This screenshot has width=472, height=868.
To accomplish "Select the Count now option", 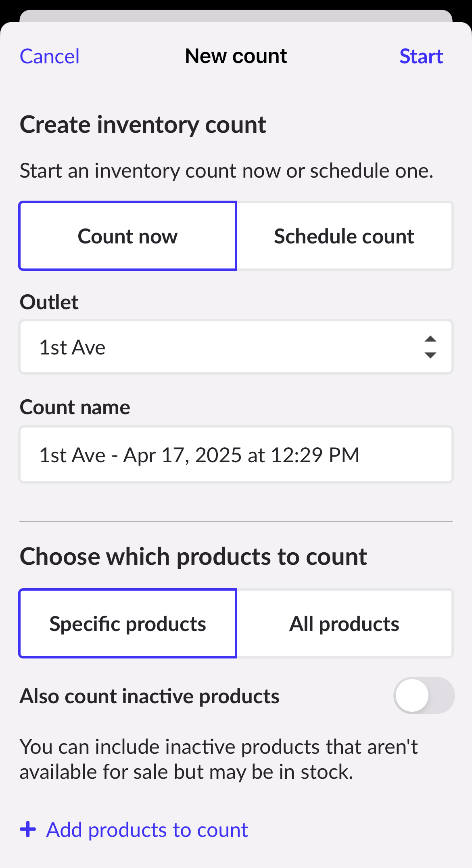I will click(127, 236).
